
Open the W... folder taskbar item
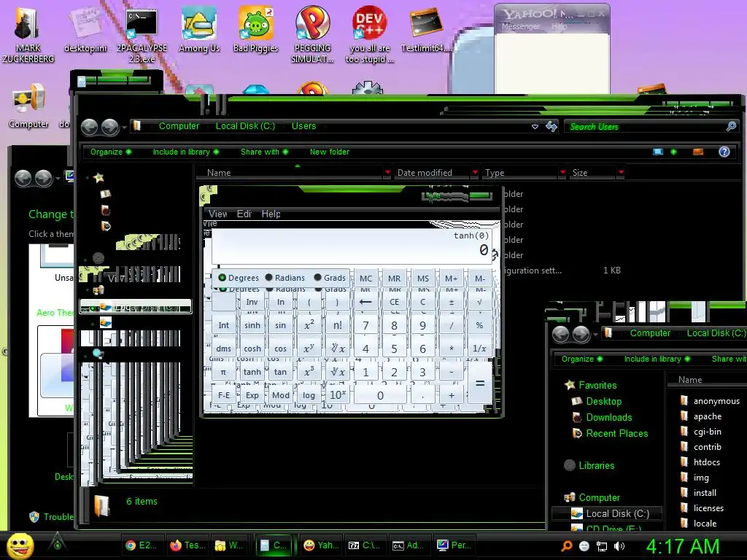231,545
